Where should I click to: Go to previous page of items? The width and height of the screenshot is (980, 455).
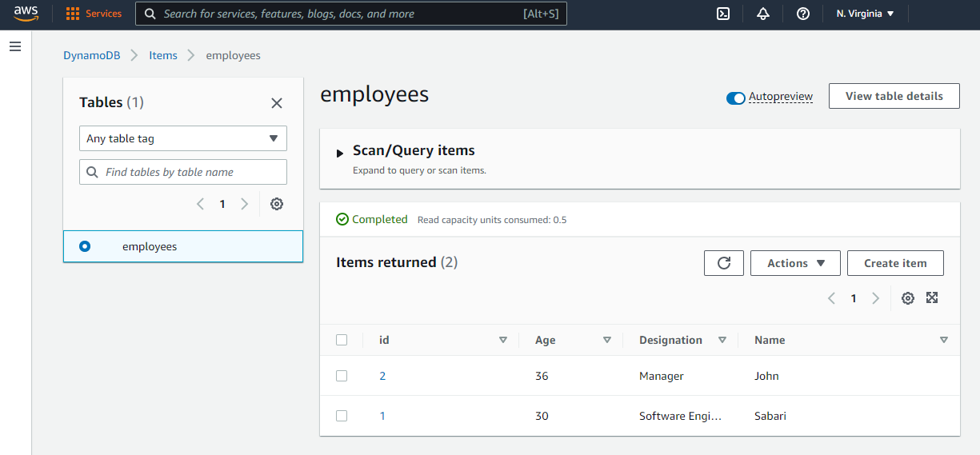click(831, 298)
